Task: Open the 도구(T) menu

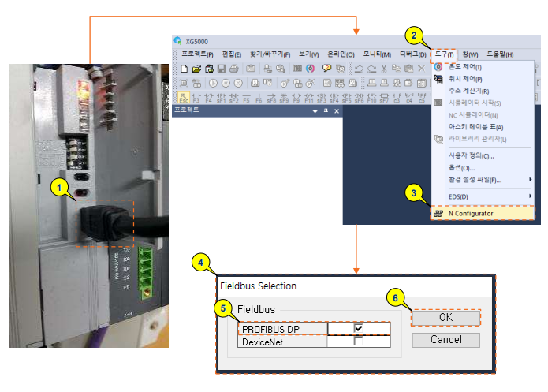Action: (444, 54)
